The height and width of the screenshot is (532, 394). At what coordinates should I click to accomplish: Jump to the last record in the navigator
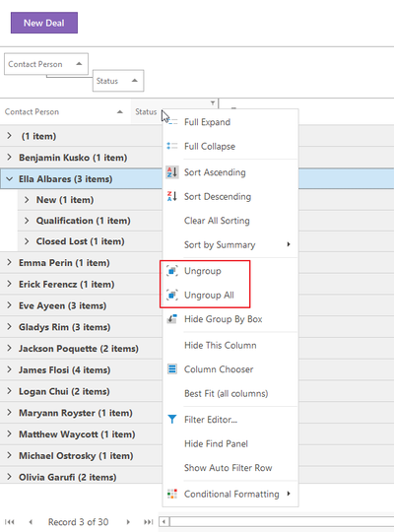point(148,522)
